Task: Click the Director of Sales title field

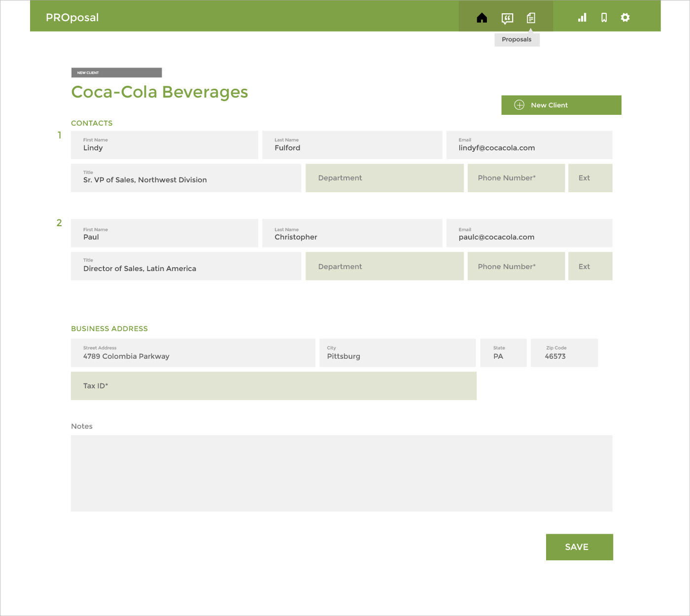Action: [x=186, y=266]
